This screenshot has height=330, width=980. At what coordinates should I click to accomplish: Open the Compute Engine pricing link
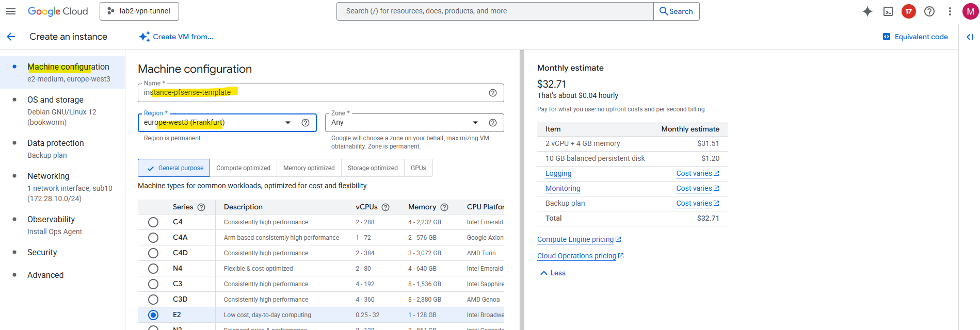(x=575, y=239)
